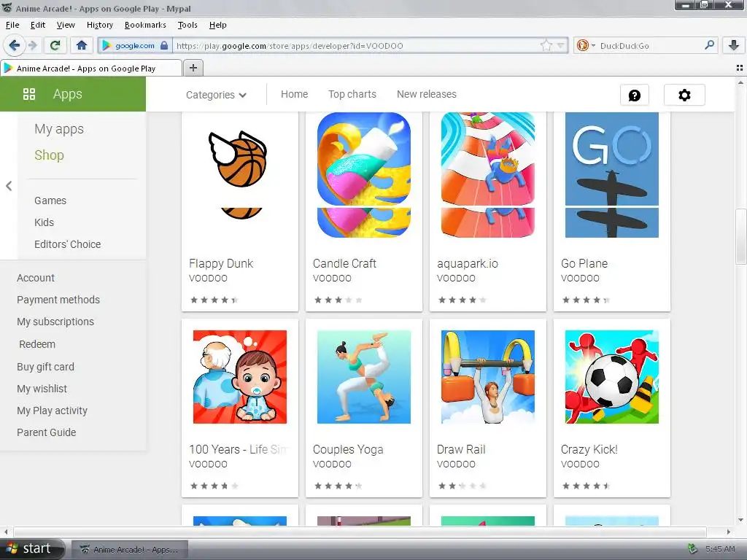Expand the Categories dropdown
747x560 pixels.
click(216, 95)
